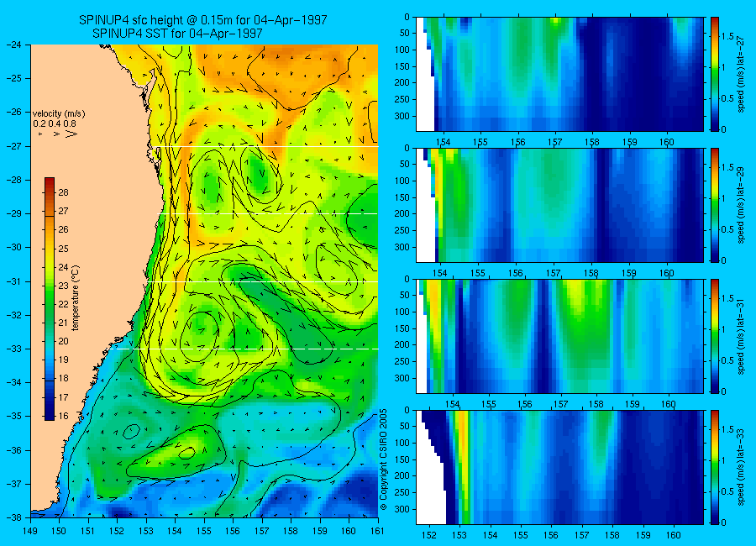Open the lat=-33 speed section panel
The image size is (756, 546).
559,467
